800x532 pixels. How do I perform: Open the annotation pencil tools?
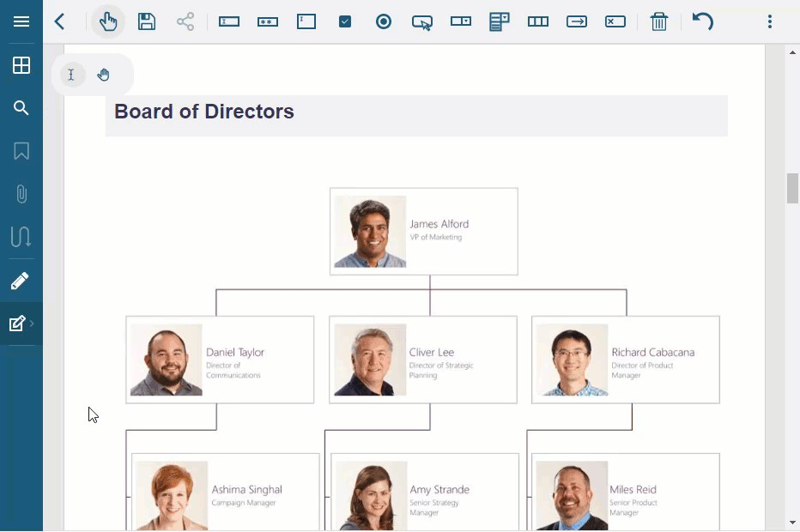click(x=20, y=281)
